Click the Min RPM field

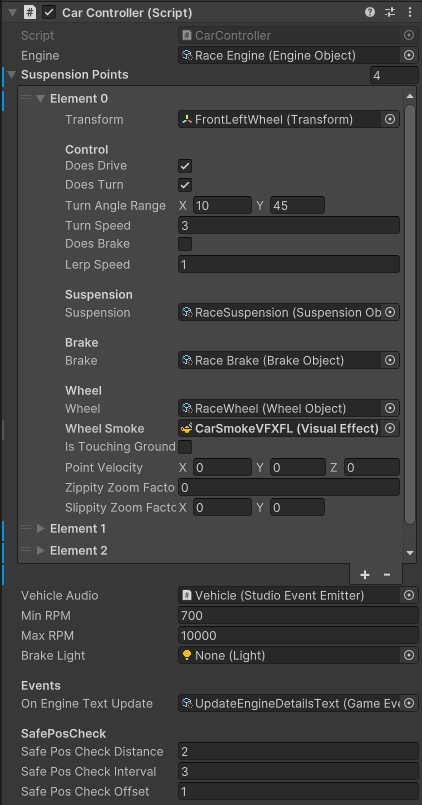(x=298, y=615)
